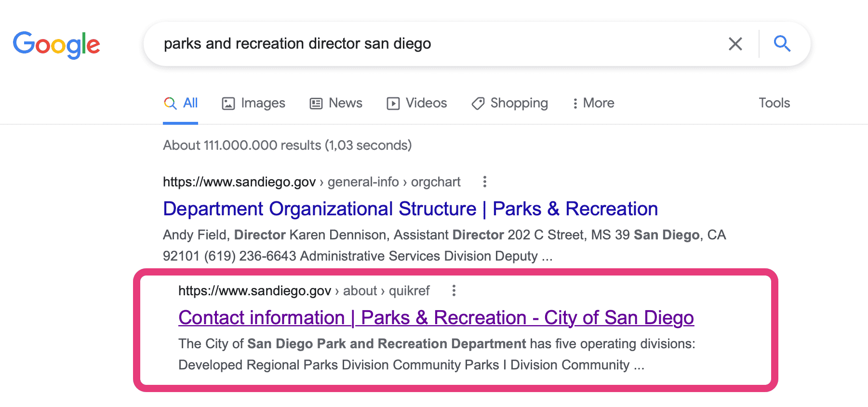Image resolution: width=868 pixels, height=407 pixels.
Task: Open the Department Organizational Structure link
Action: [x=411, y=209]
